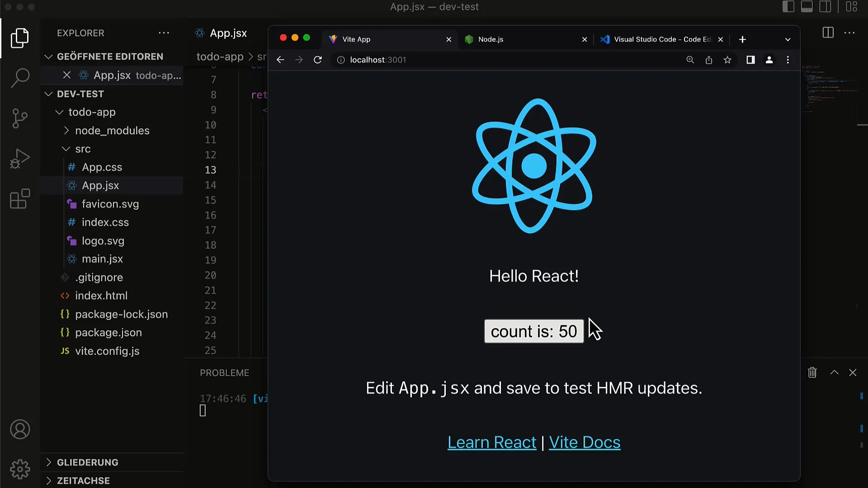Toggle the bottom panel in the title bar
Image resolution: width=868 pixels, height=488 pixels.
point(807,7)
